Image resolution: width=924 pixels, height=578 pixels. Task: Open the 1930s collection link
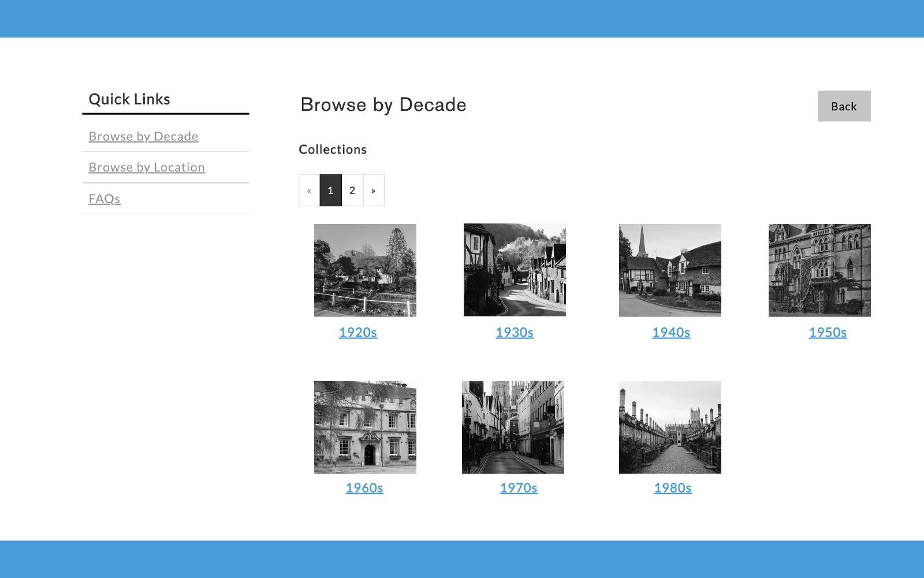[515, 333]
